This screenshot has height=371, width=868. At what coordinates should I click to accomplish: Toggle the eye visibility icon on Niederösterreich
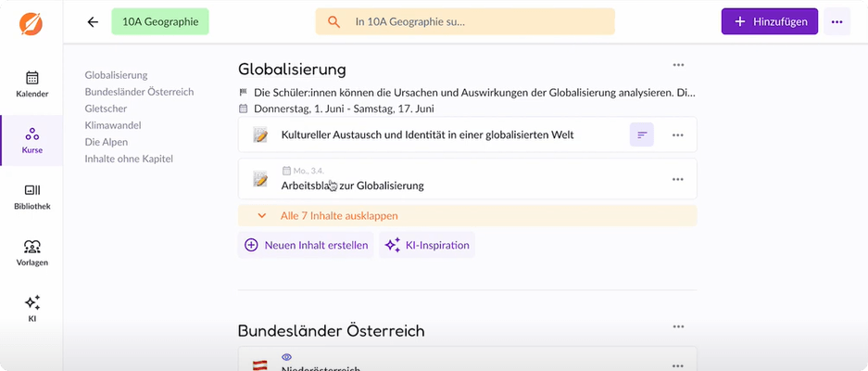click(286, 356)
